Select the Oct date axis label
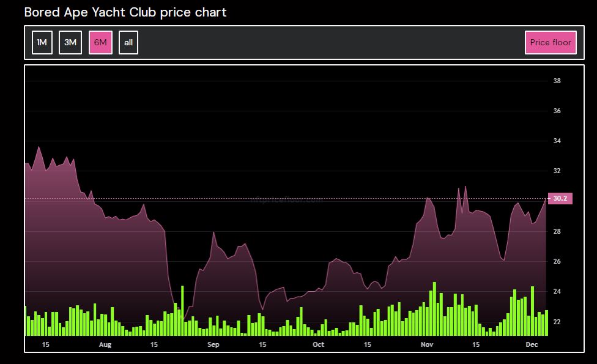This screenshot has width=597, height=364. point(318,345)
